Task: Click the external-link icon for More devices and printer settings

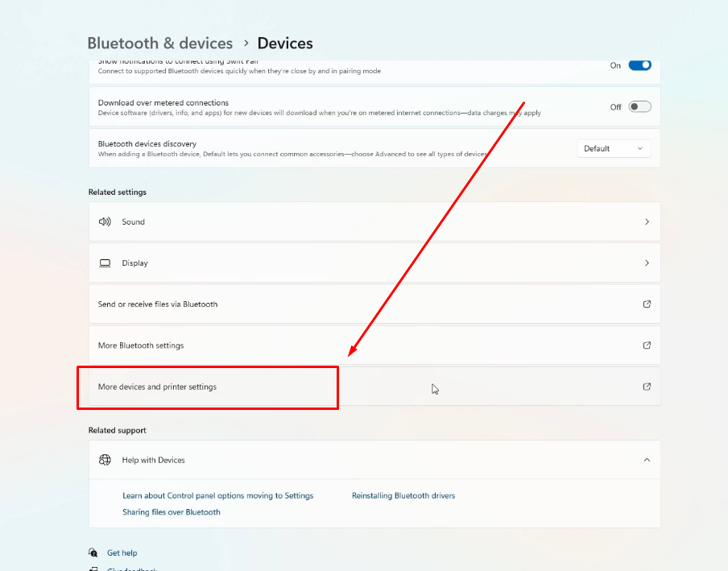Action: [647, 387]
